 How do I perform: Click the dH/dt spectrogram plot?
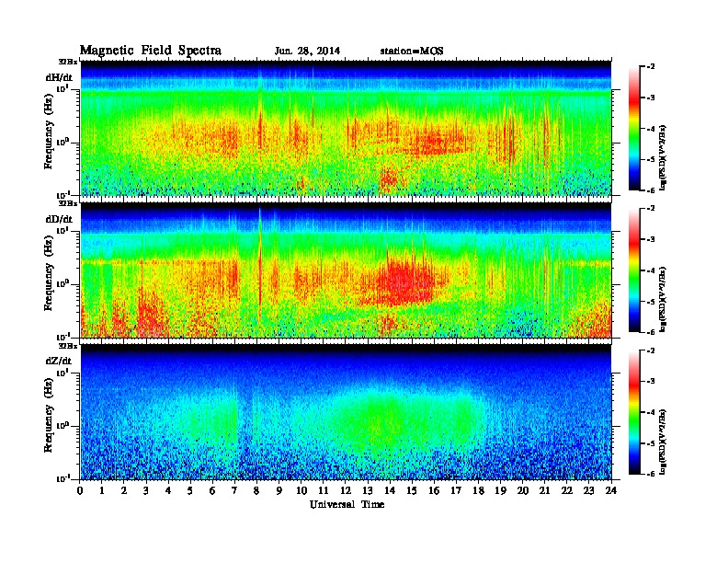(x=346, y=128)
